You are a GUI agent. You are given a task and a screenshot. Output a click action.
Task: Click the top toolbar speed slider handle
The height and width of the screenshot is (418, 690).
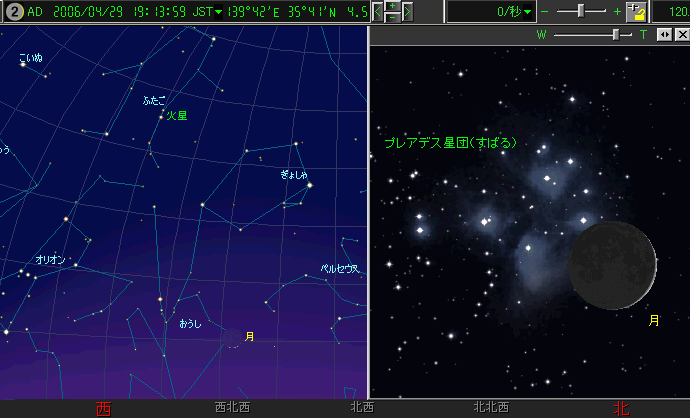coord(583,11)
